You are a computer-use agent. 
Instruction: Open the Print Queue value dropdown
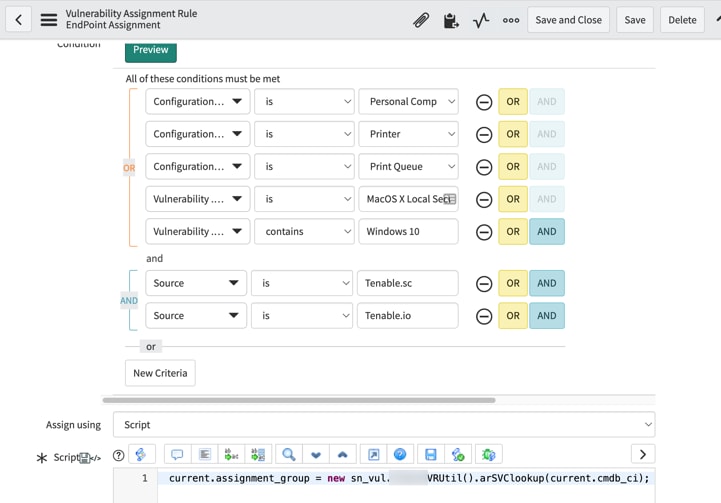coord(408,166)
